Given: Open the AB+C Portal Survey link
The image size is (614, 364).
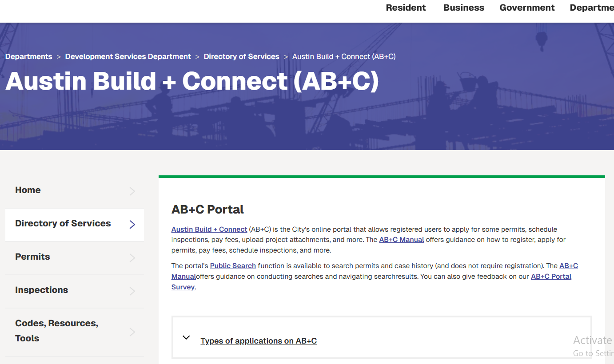Looking at the screenshot, I should click(551, 277).
